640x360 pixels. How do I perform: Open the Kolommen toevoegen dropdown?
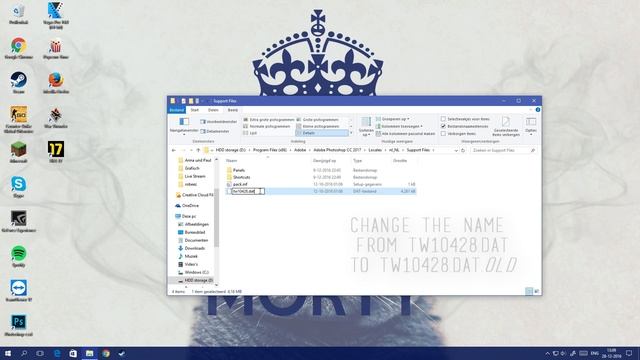(399, 126)
